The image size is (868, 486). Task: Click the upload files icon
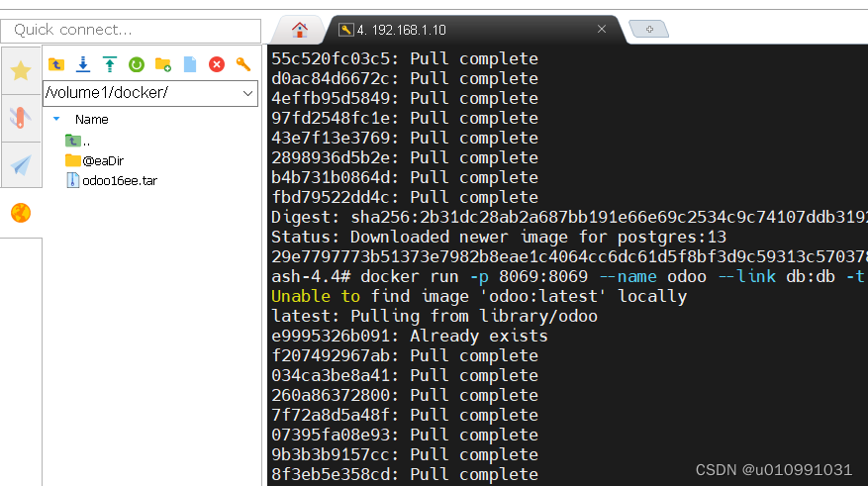coord(110,64)
